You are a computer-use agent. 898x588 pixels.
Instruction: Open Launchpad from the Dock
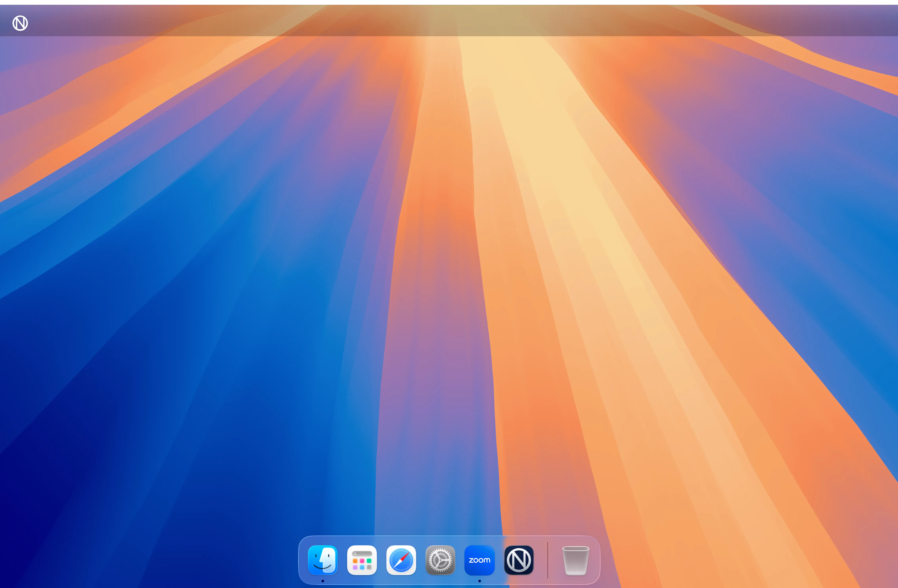[362, 560]
